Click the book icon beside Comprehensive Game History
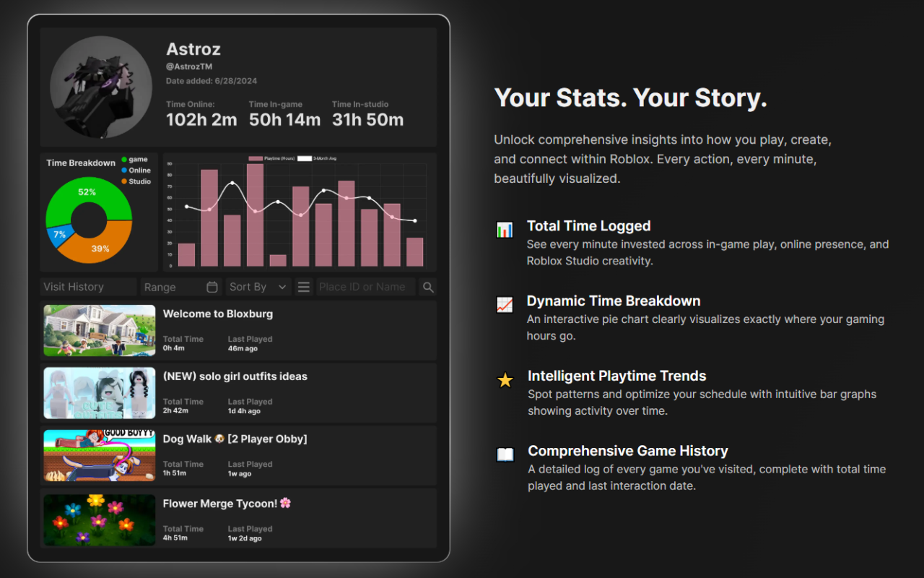The height and width of the screenshot is (578, 924). (505, 454)
